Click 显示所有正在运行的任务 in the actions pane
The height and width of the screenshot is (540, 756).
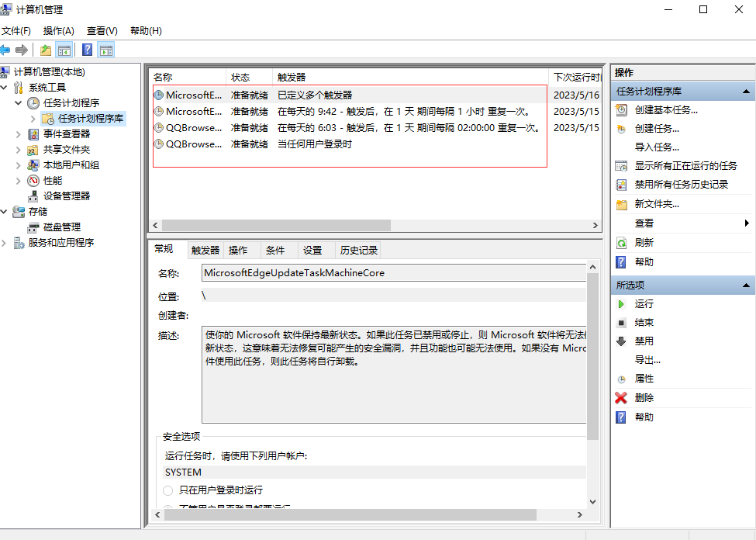pos(685,166)
